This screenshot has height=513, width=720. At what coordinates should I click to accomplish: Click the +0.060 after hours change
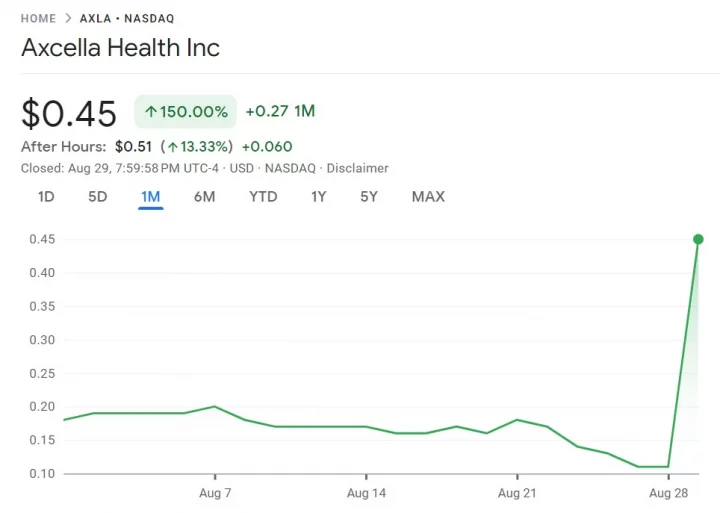click(267, 147)
